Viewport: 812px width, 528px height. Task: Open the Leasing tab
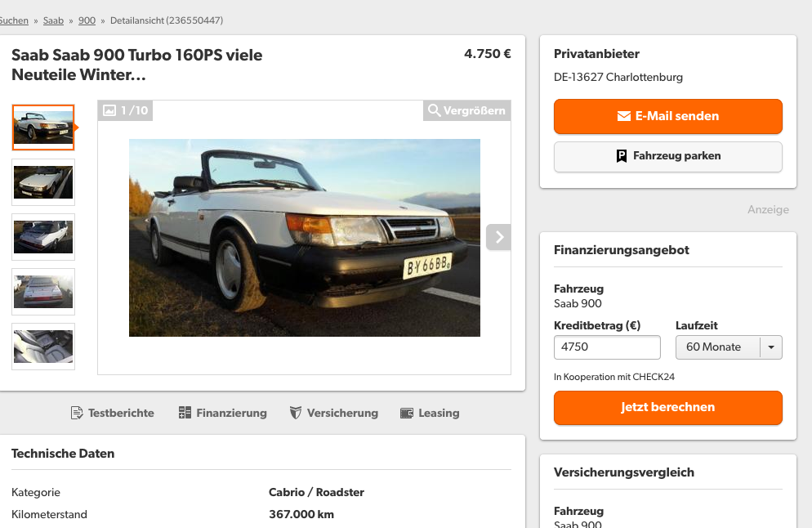click(x=430, y=413)
